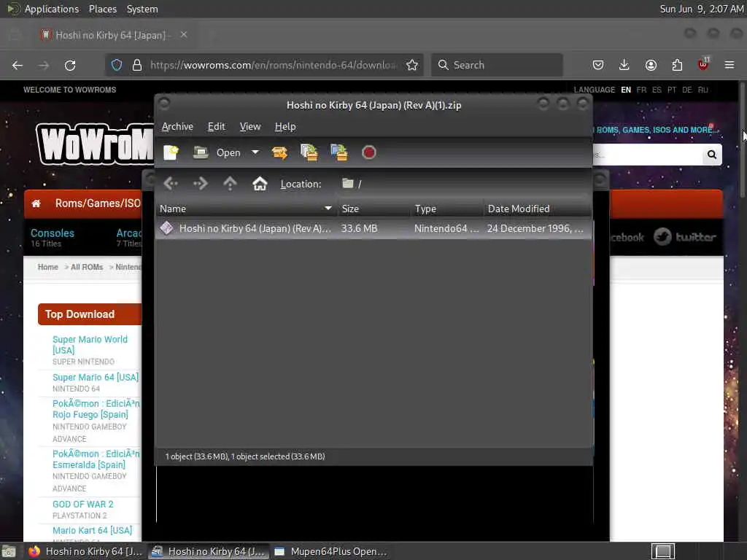Click the home icon in orange nav bar
The height and width of the screenshot is (560, 747).
pyautogui.click(x=36, y=204)
